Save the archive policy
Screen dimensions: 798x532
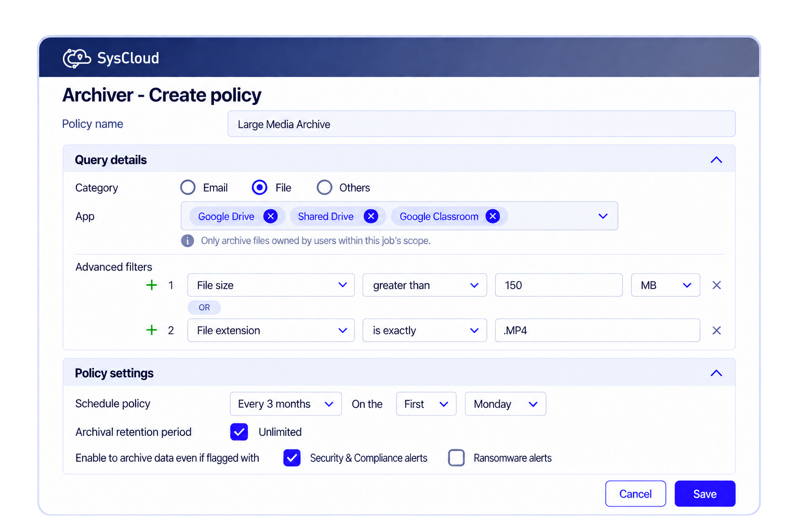tap(705, 494)
